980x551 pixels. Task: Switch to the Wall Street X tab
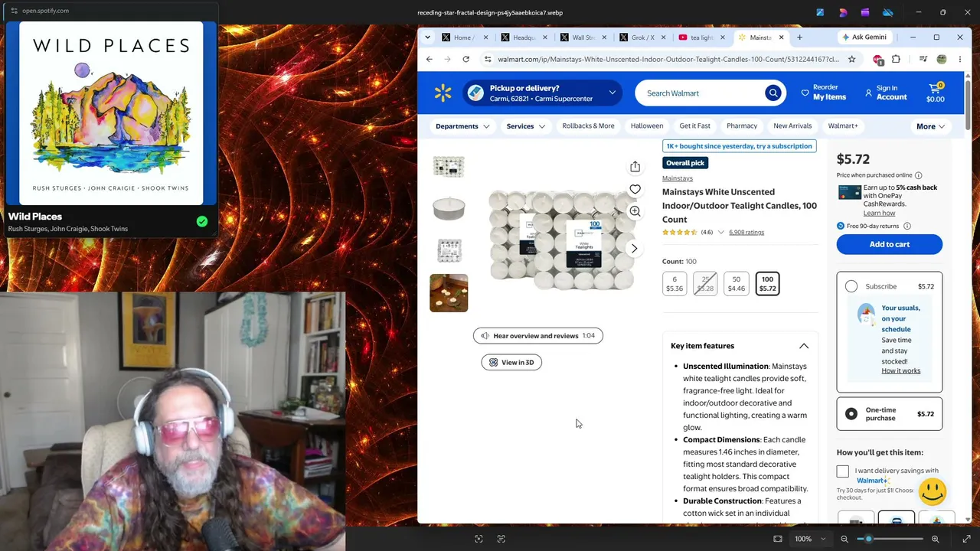pos(583,37)
